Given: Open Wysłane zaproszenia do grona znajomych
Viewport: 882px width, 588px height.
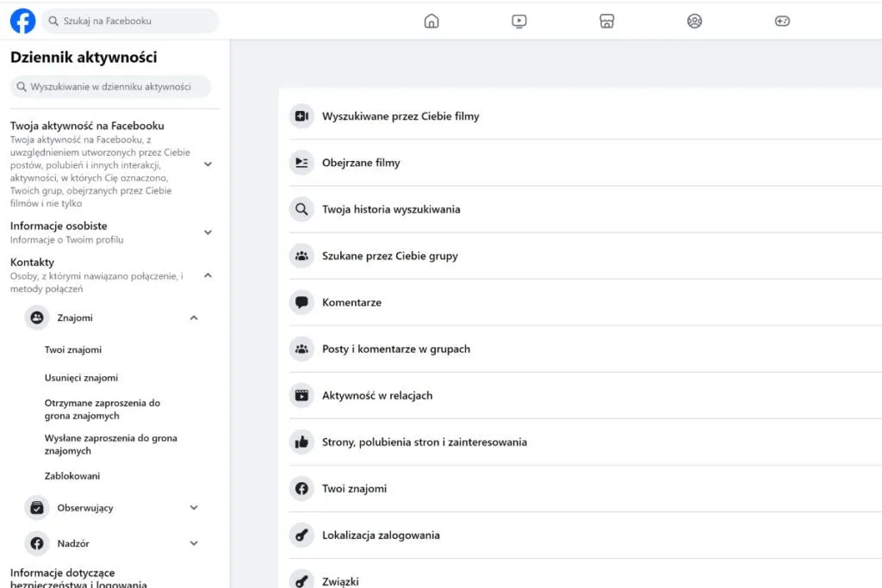Looking at the screenshot, I should (110, 444).
